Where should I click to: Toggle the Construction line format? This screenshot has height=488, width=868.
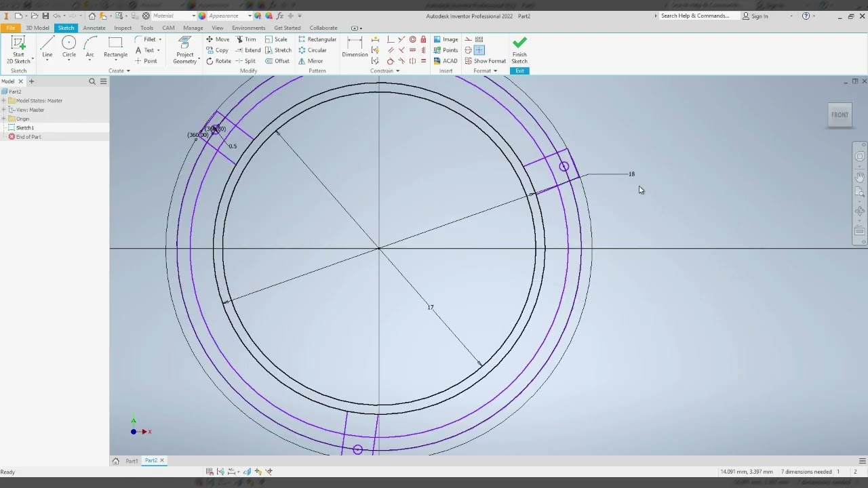tap(468, 39)
